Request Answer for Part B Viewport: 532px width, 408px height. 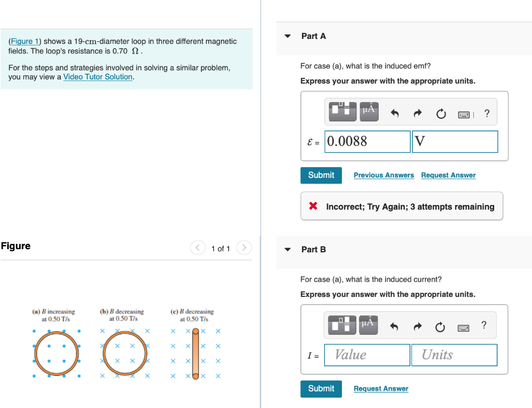pyautogui.click(x=381, y=388)
